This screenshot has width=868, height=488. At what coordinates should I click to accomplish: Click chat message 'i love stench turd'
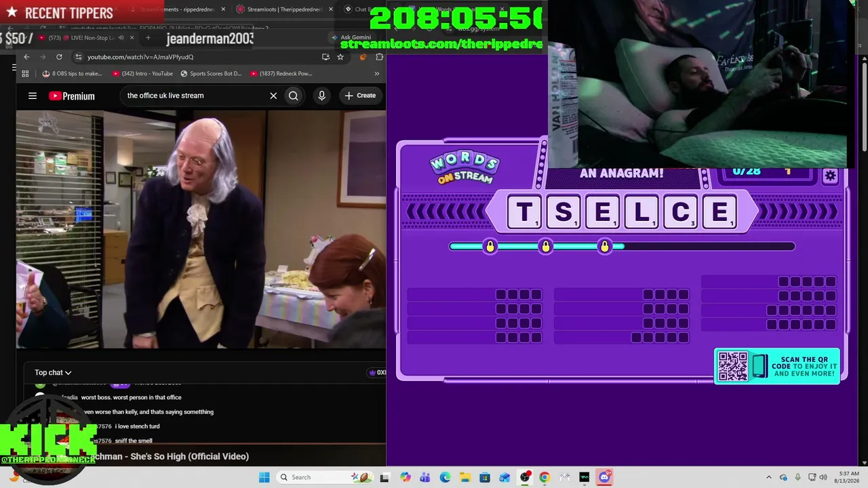point(138,426)
